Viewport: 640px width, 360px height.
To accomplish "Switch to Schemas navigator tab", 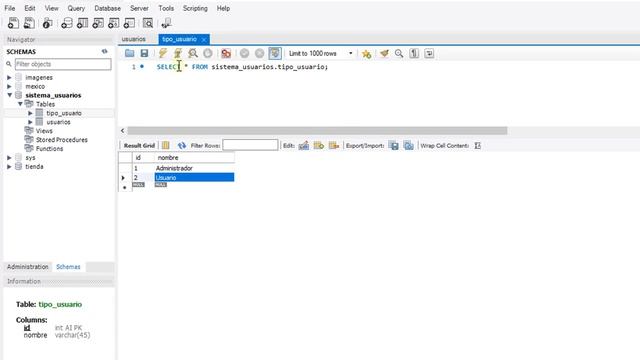I will point(68,267).
